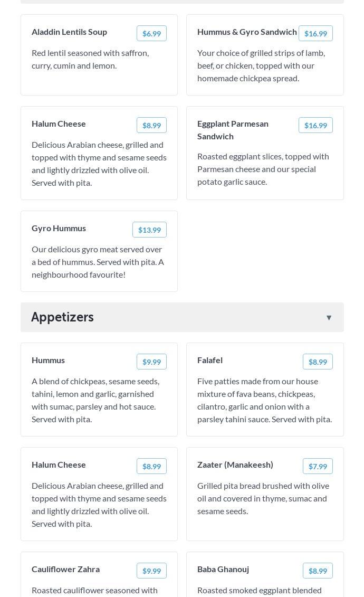The width and height of the screenshot is (364, 597).
Task: Click the Cauliflower Zahra $9.99 price
Action: pyautogui.click(x=151, y=571)
